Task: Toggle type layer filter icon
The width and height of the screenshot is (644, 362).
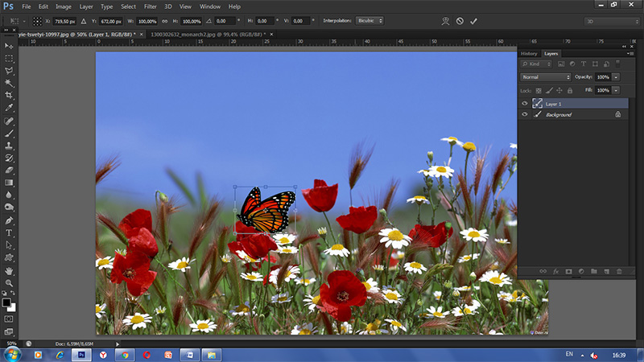Action: (583, 64)
